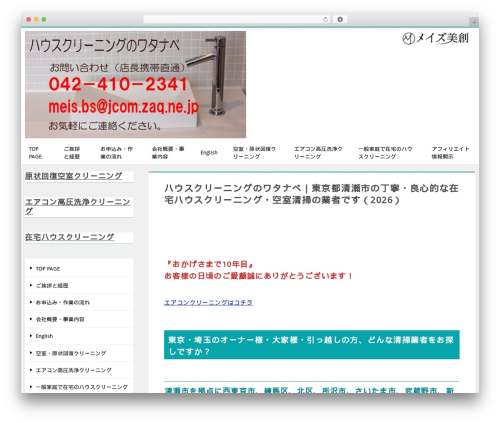Click the phone number 042-410-2341
The image size is (500, 423).
pos(118,84)
